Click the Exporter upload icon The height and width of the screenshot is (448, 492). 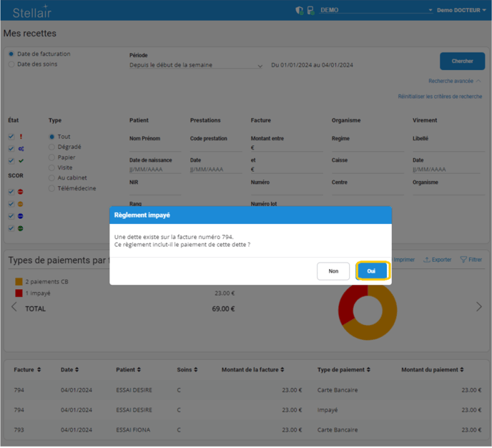[427, 260]
